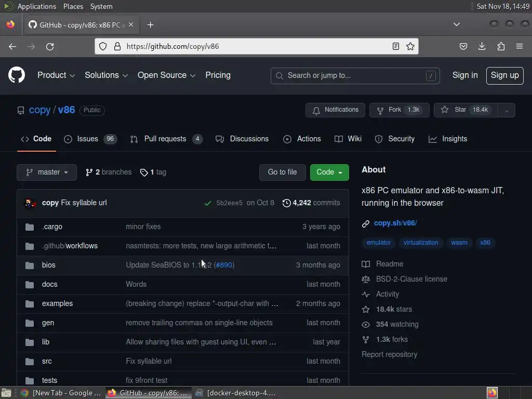Viewport: 532px width, 399px height.
Task: View the 1 tag link
Action: pos(153,172)
